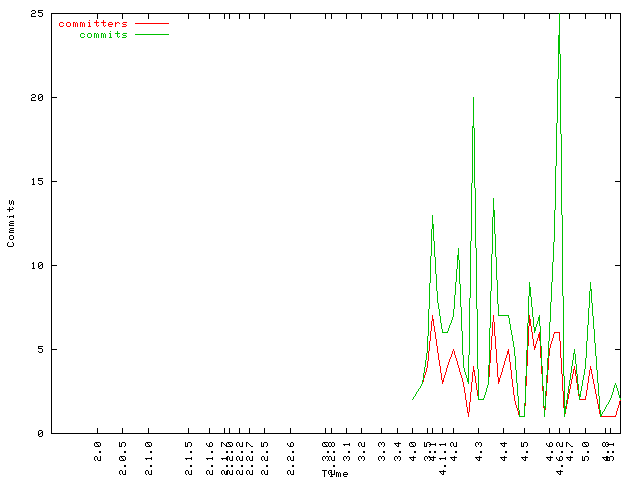Select the 'committers' legend label
The width and height of the screenshot is (640, 480).
point(93,23)
